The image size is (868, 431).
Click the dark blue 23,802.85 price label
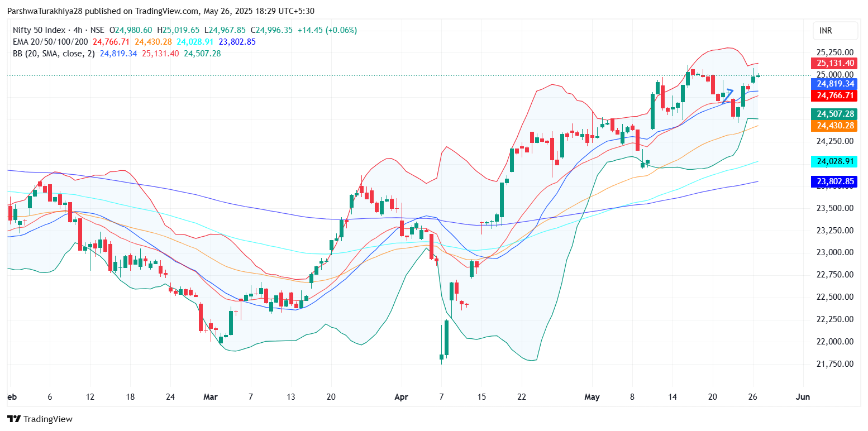833,181
